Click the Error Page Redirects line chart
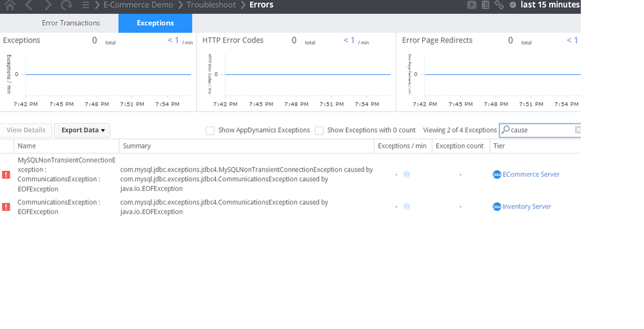Image resolution: width=644 pixels, height=329 pixels. click(503, 75)
